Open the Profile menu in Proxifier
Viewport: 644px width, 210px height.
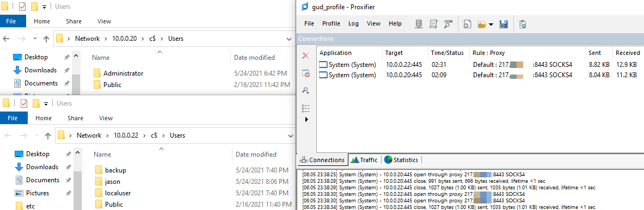coord(331,24)
